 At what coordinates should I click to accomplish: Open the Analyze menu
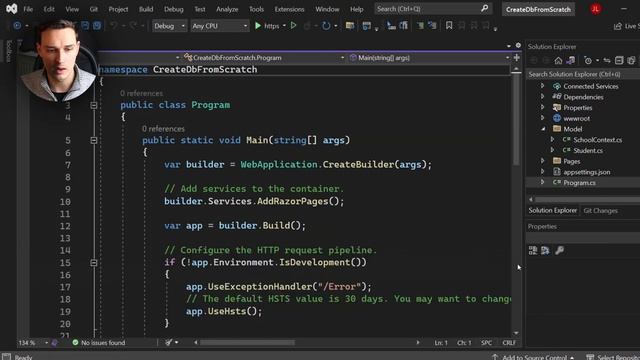click(227, 9)
